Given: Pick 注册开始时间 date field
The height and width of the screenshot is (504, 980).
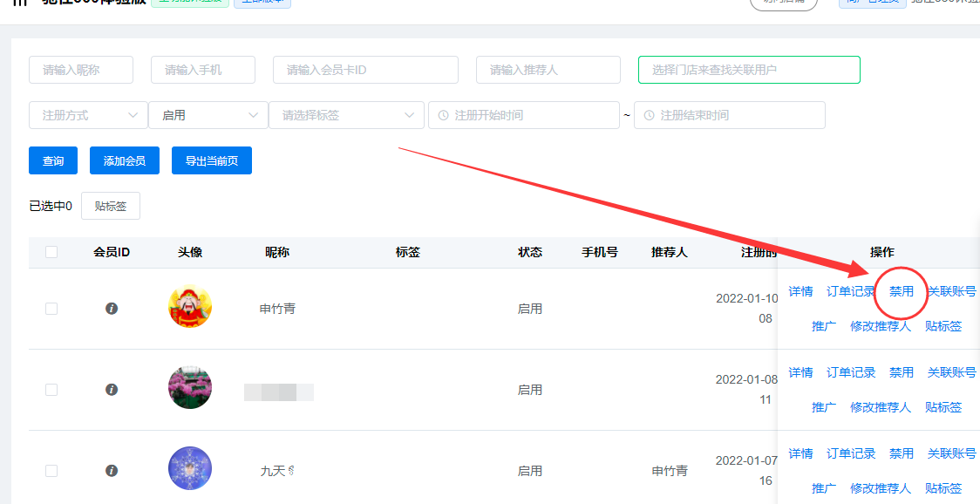Looking at the screenshot, I should click(524, 115).
